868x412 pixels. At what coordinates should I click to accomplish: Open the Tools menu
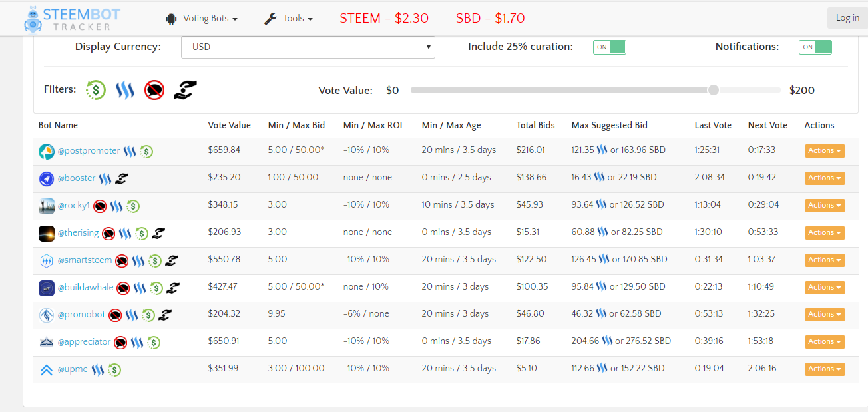point(288,19)
